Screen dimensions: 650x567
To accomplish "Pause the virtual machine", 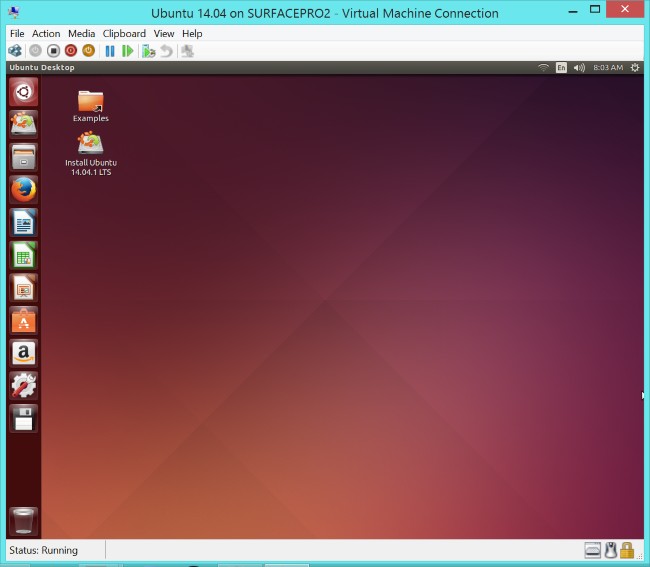I will [x=110, y=51].
